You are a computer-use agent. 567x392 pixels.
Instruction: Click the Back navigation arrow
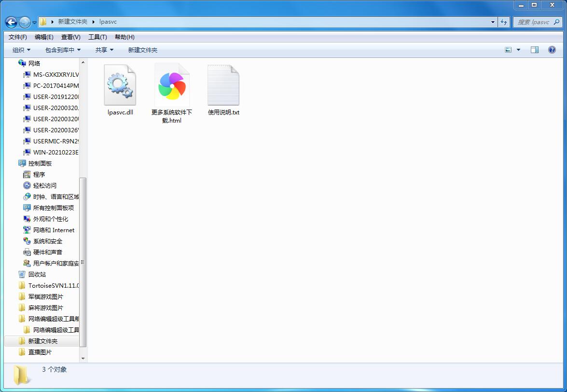12,22
